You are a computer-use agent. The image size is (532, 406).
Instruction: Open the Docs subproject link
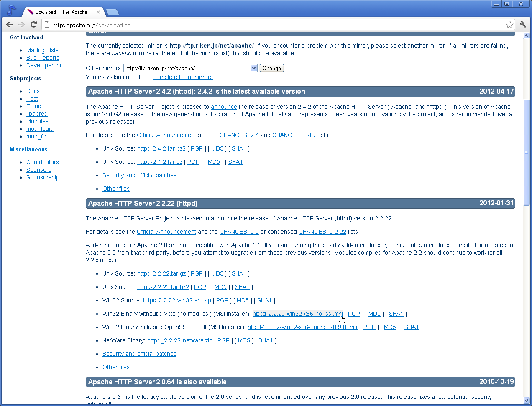33,91
